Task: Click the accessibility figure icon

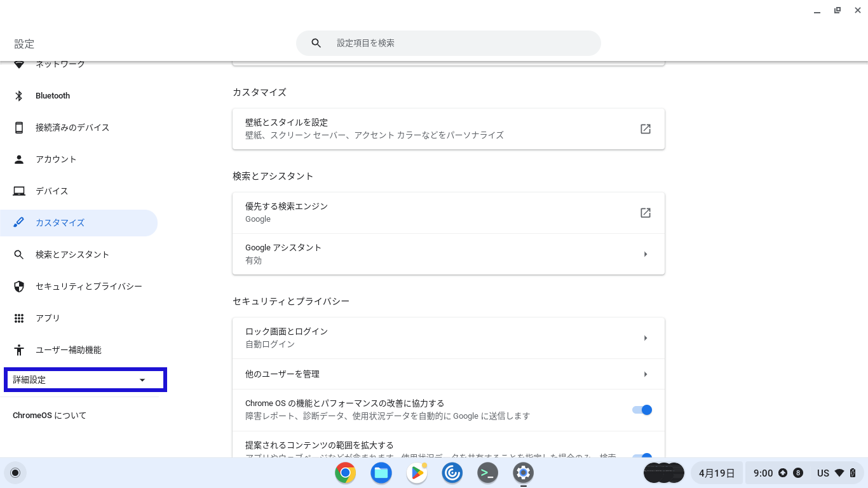Action: point(19,350)
